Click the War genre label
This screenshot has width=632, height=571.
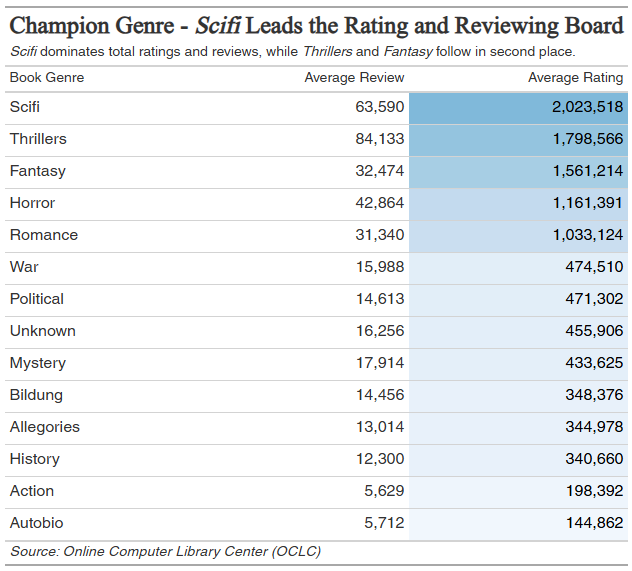tap(24, 267)
